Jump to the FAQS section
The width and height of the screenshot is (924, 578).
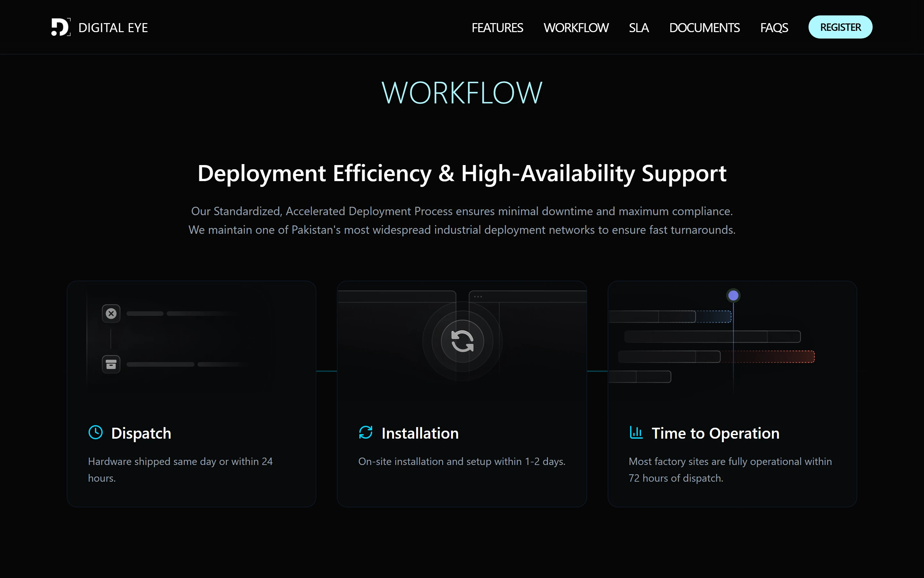tap(774, 28)
